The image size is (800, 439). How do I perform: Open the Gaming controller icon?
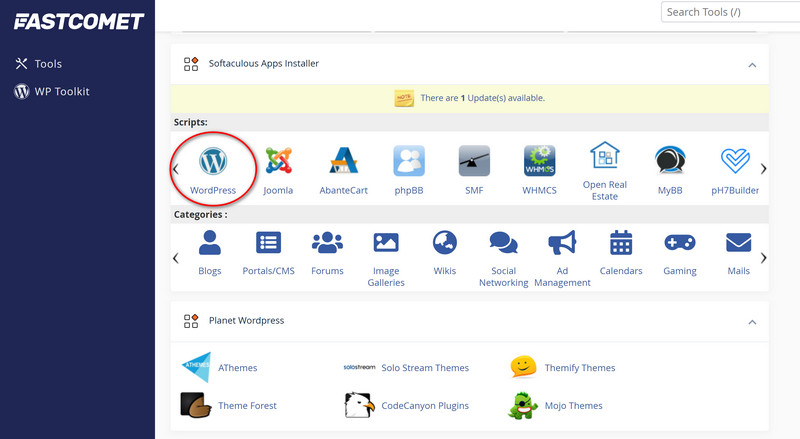point(680,242)
